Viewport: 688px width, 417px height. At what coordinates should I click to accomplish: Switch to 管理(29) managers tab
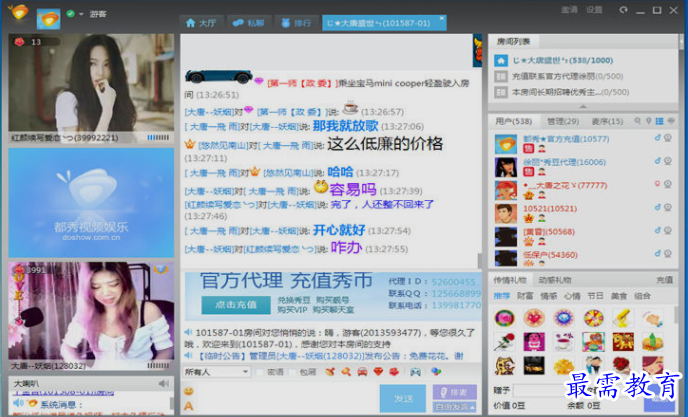(x=553, y=121)
